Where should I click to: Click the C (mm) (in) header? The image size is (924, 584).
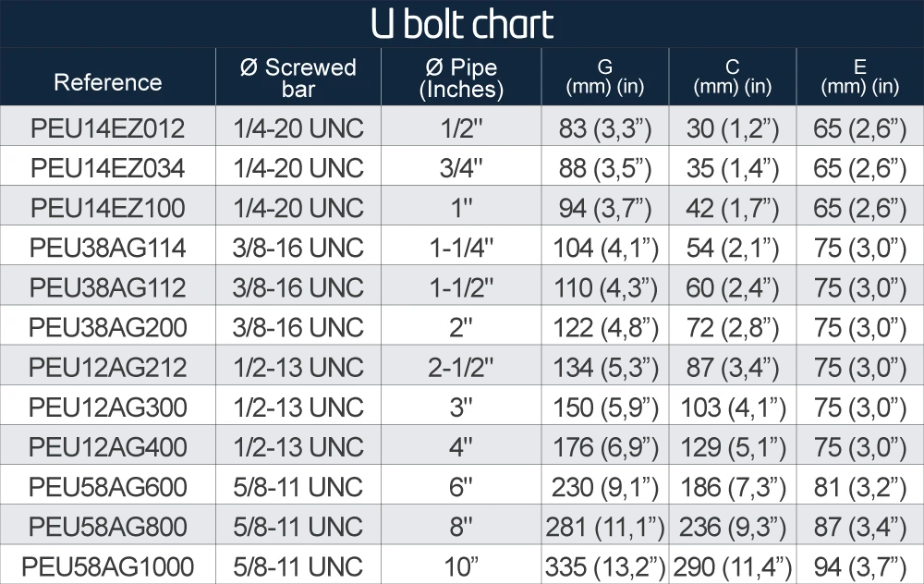[733, 77]
